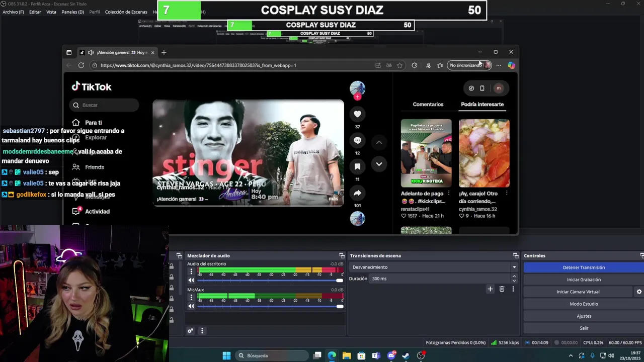Open audio mixer three-dot menu at bottom
This screenshot has height=362, width=644.
click(202, 331)
